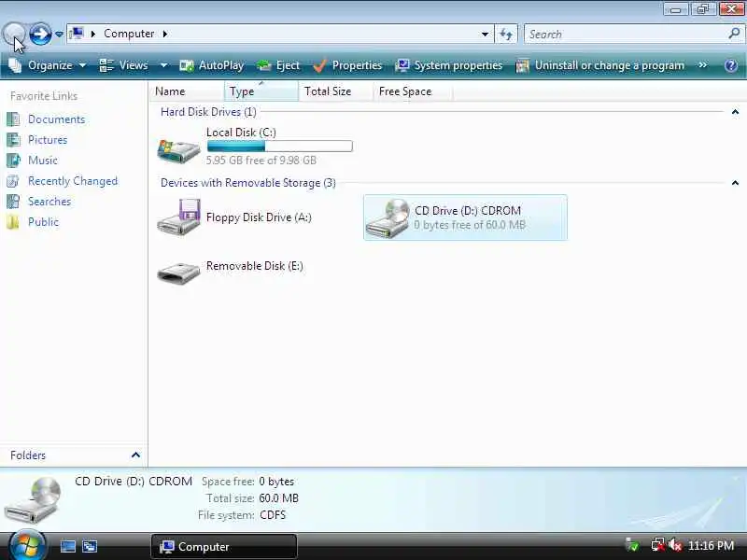Image resolution: width=747 pixels, height=560 pixels.
Task: Expand the Views dropdown arrow
Action: [163, 65]
